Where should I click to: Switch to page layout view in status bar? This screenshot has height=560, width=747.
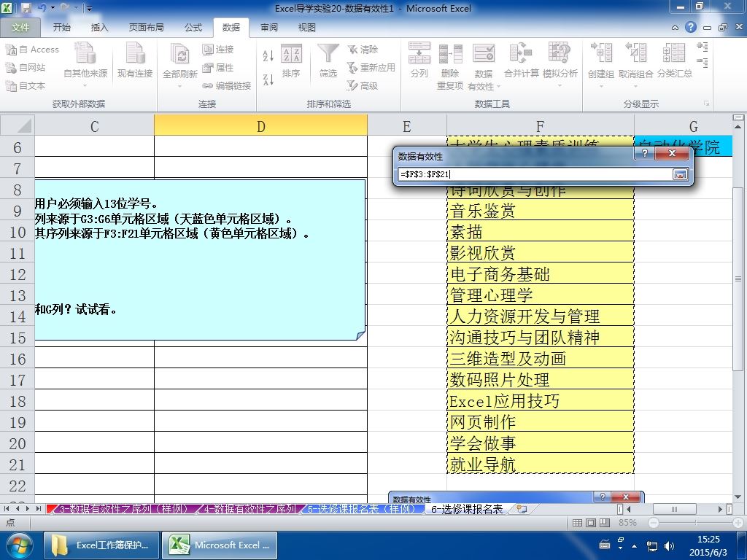(x=591, y=522)
